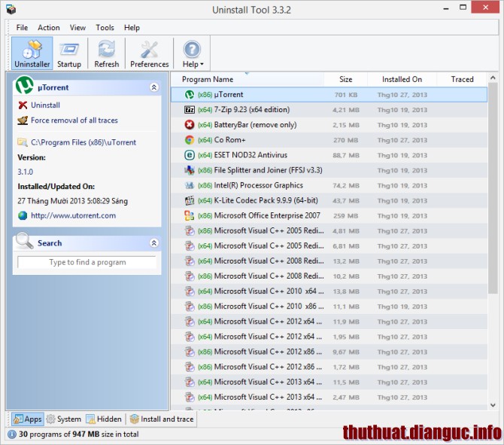Minimize the Uninstall Tool window
Viewport: 504px width, 445px height.
[x=446, y=8]
